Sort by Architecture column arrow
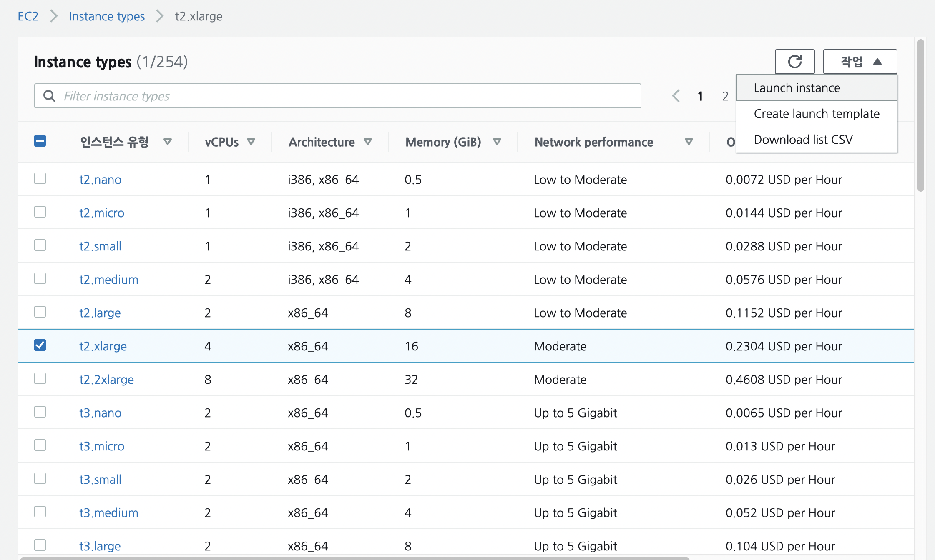935x560 pixels. point(367,142)
